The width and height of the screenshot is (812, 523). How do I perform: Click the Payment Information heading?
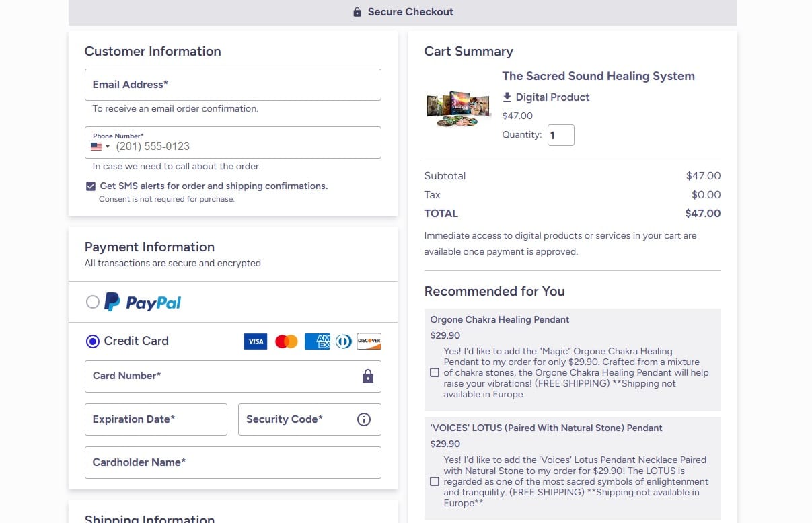tap(149, 247)
